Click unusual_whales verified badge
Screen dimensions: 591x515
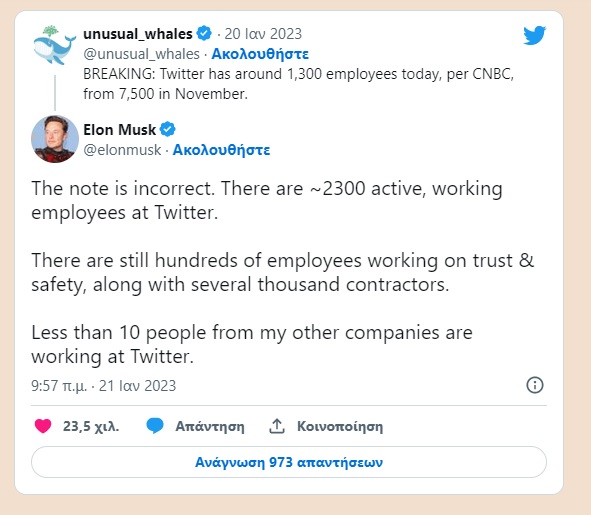[204, 33]
